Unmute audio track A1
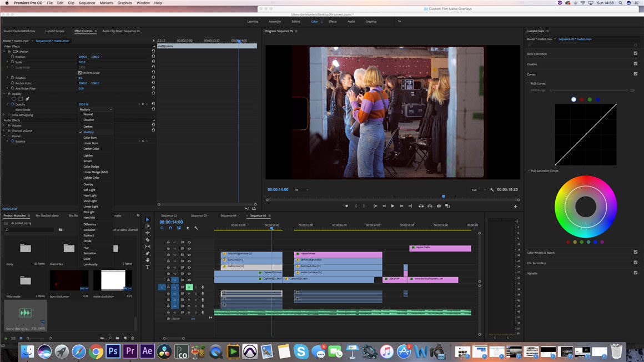The image size is (644, 362). coord(189,288)
